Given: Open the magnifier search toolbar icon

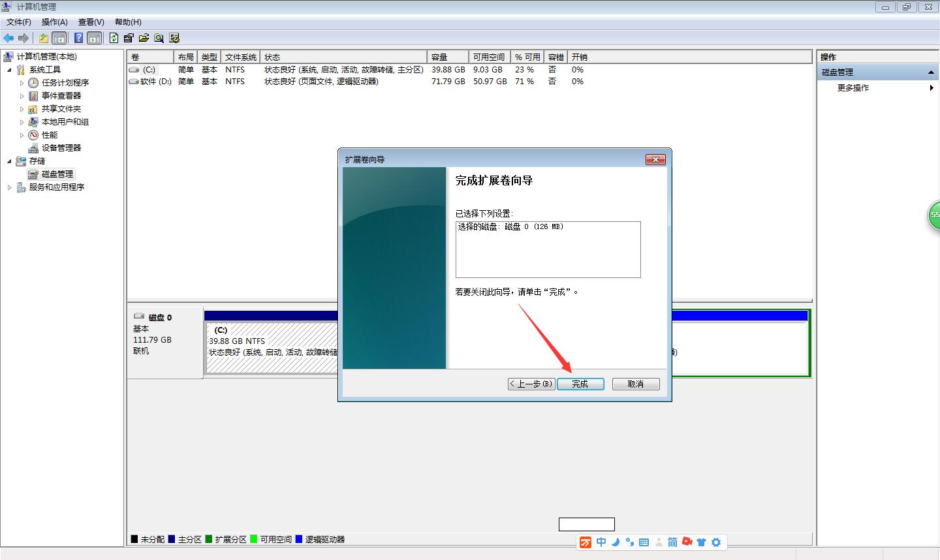Looking at the screenshot, I should [x=159, y=38].
